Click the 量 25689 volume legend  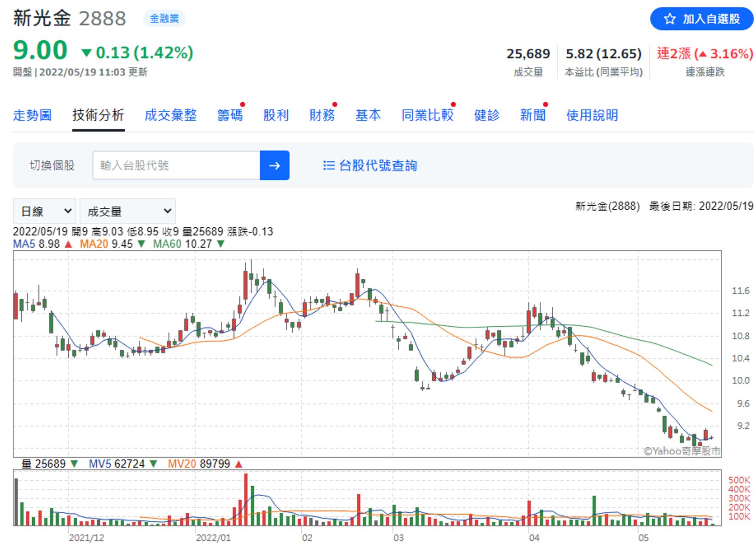[50, 464]
